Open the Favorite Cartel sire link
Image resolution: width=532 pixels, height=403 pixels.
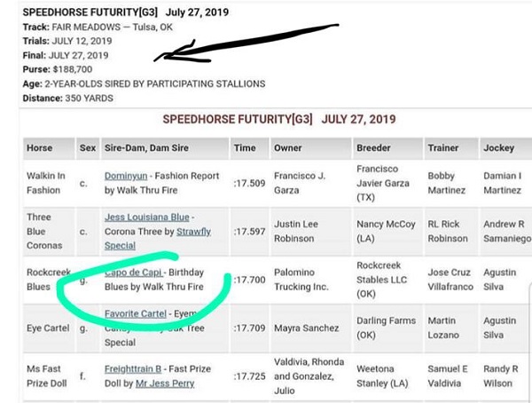136,313
